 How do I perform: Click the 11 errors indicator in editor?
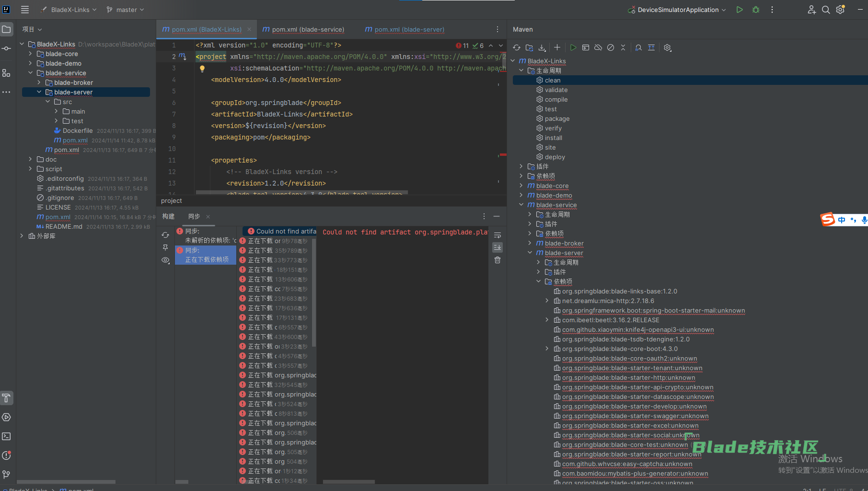[463, 46]
